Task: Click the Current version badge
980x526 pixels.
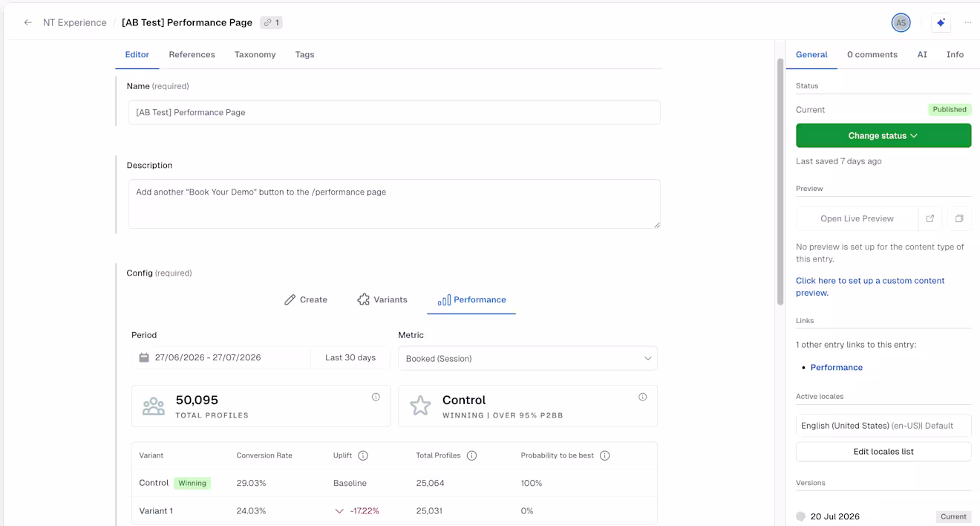Action: 953,516
